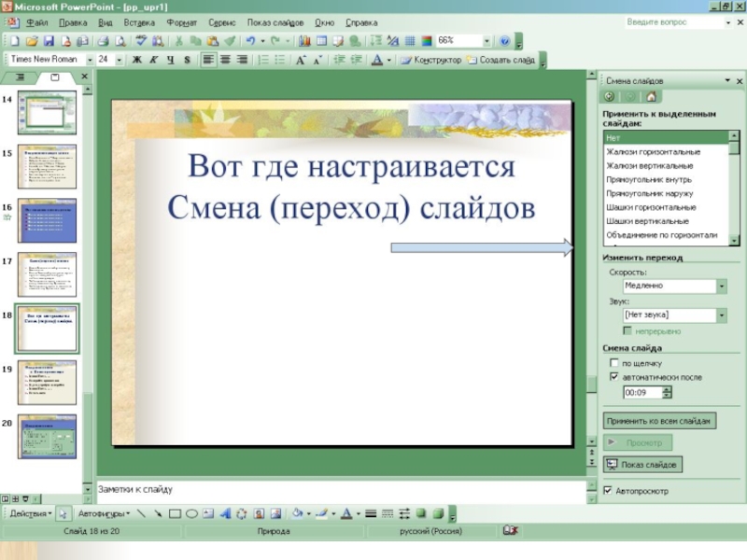Screen dimensions: 747x560
Task: Click the Print icon
Action: (103, 41)
